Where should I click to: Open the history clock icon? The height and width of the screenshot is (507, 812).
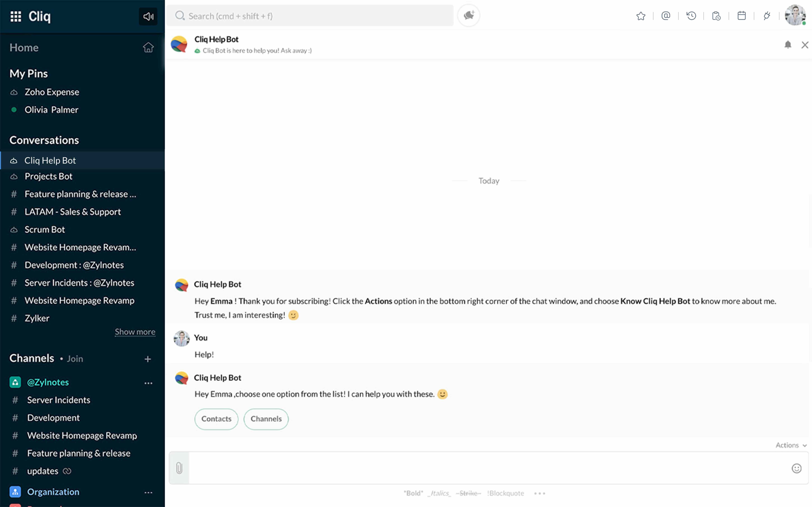691,16
